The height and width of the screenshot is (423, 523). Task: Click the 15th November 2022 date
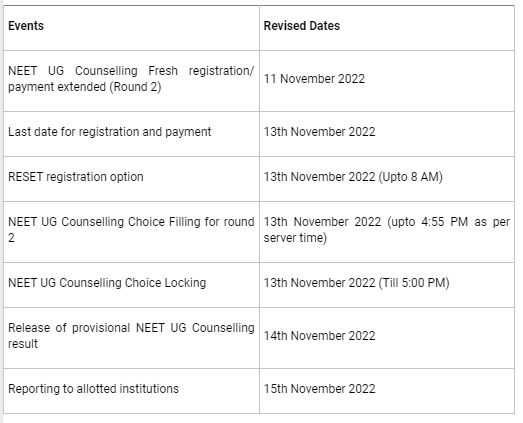pyautogui.click(x=319, y=389)
